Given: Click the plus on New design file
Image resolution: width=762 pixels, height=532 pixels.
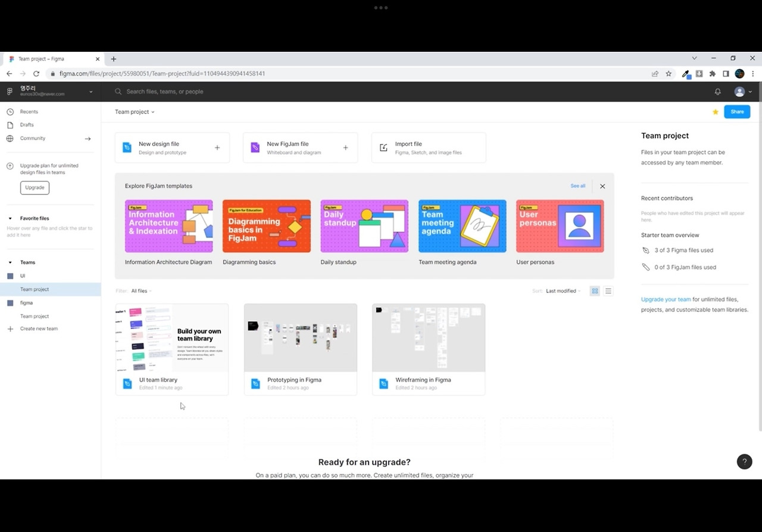Looking at the screenshot, I should tap(217, 148).
